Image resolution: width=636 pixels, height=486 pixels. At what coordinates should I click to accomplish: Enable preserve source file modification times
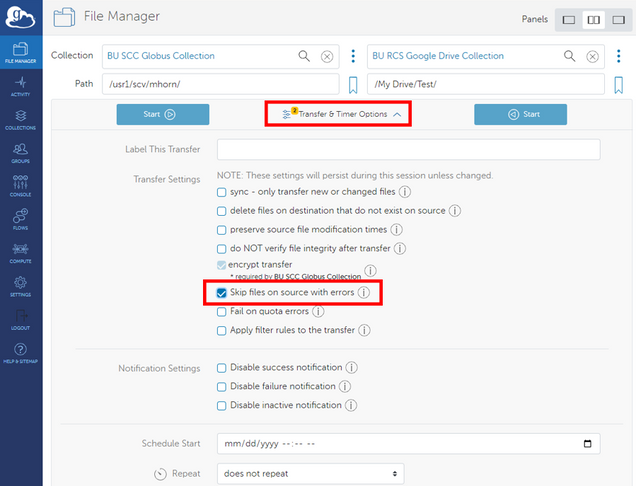(x=221, y=230)
